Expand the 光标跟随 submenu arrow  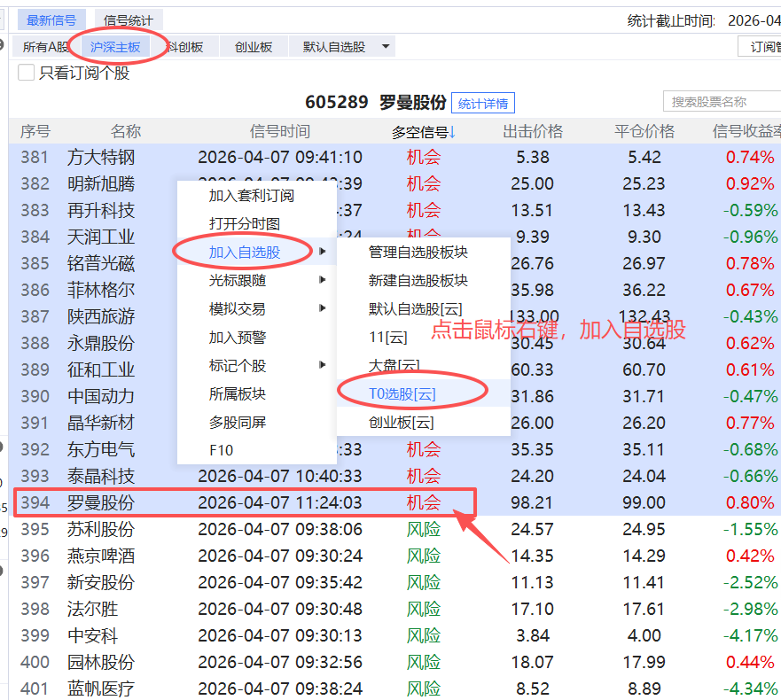(x=322, y=281)
